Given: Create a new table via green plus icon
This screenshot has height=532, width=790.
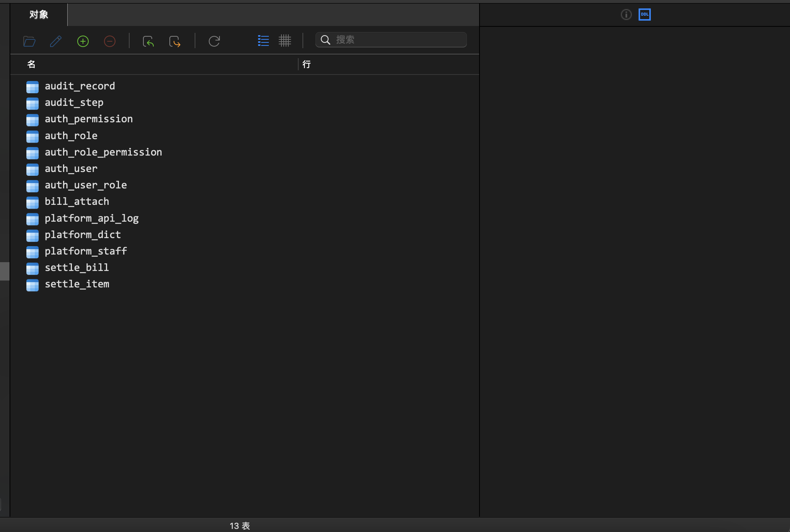Looking at the screenshot, I should click(x=83, y=41).
